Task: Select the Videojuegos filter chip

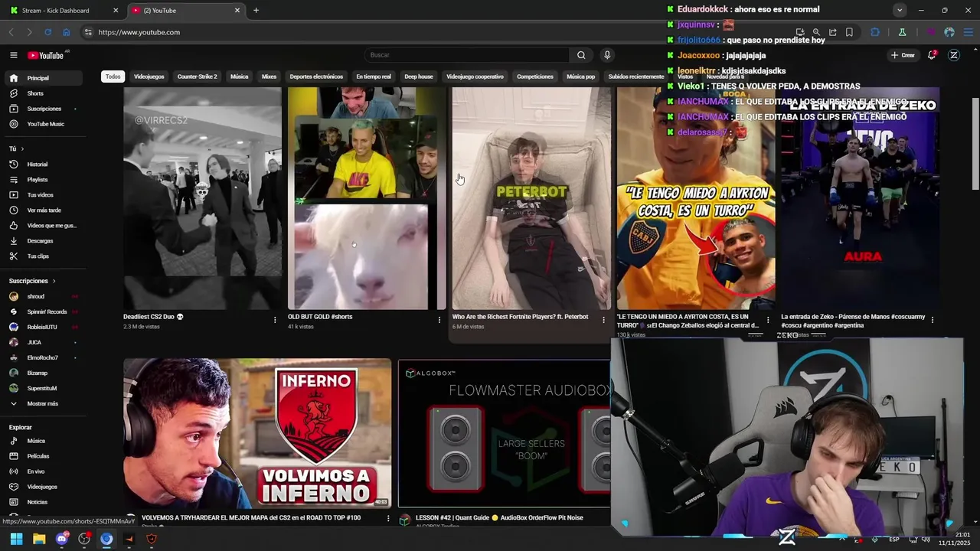Action: pos(149,77)
